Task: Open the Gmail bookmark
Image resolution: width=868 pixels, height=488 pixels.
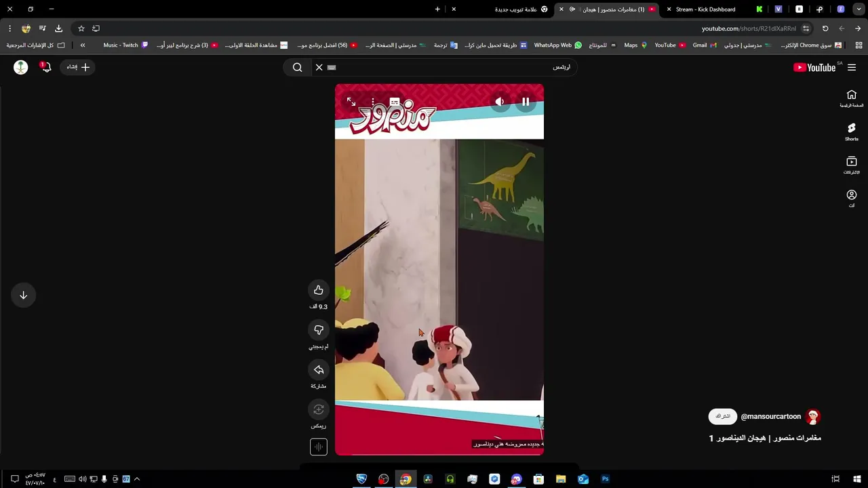Action: pyautogui.click(x=704, y=45)
